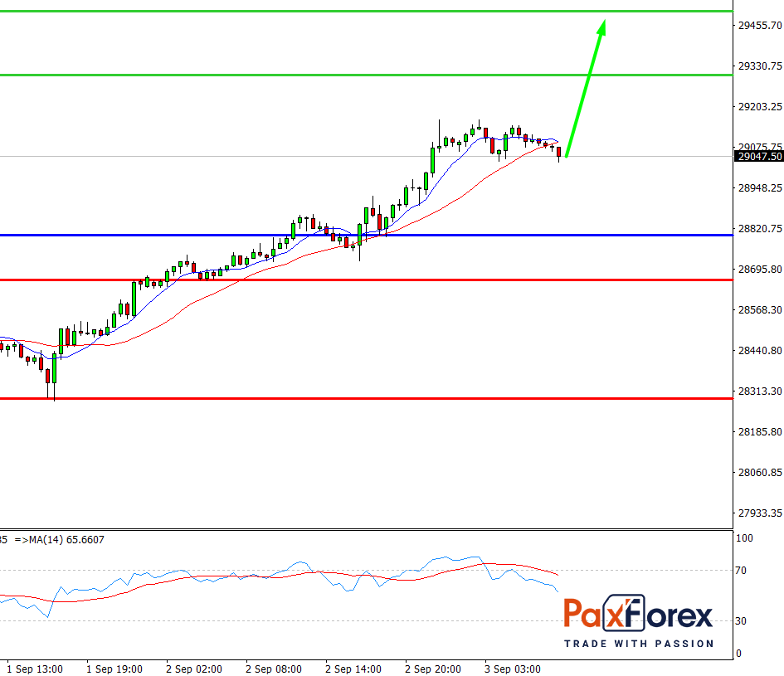Click the 29455.70 price axis label

(760, 26)
